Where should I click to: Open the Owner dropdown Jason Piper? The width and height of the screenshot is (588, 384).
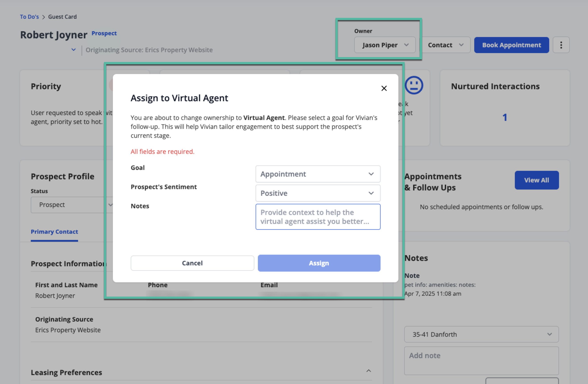pos(385,45)
